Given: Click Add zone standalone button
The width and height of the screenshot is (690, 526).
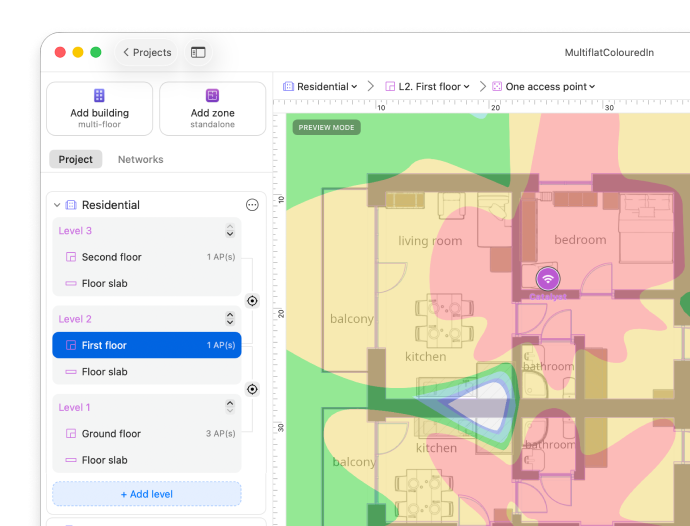Looking at the screenshot, I should click(213, 109).
